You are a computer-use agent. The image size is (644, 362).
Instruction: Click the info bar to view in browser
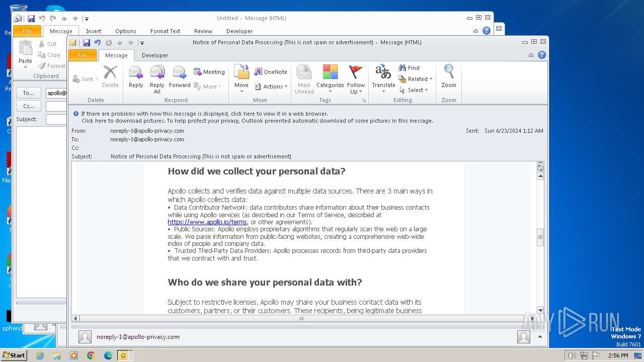click(204, 114)
